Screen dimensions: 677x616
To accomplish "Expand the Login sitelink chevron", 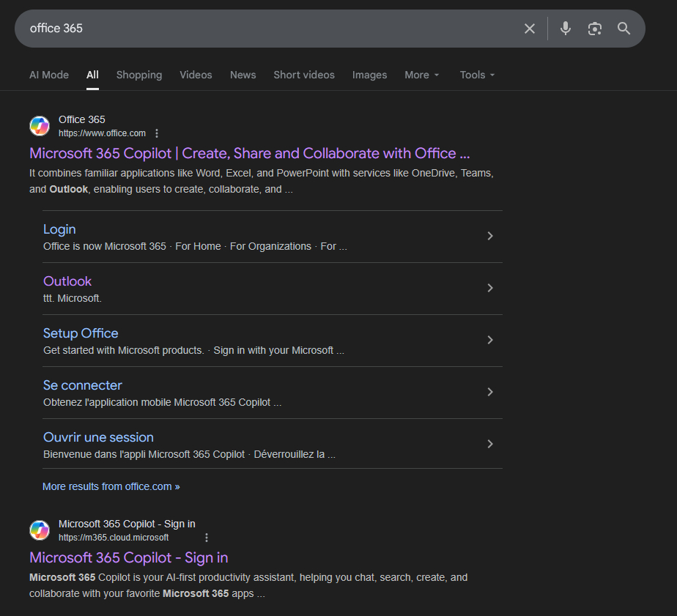I will click(490, 236).
